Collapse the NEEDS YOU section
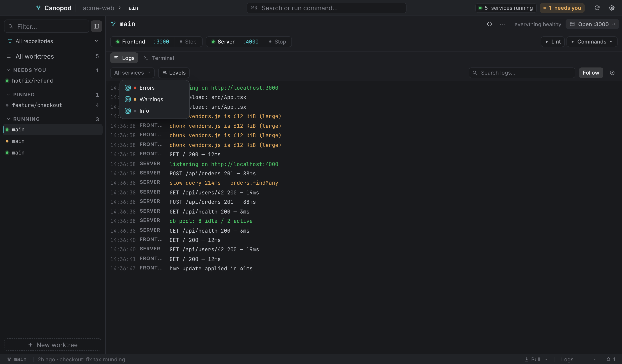The height and width of the screenshot is (364, 622). point(8,70)
